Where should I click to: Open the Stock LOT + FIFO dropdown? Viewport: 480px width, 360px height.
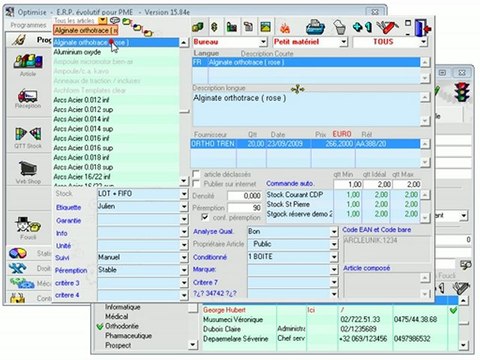[184, 194]
